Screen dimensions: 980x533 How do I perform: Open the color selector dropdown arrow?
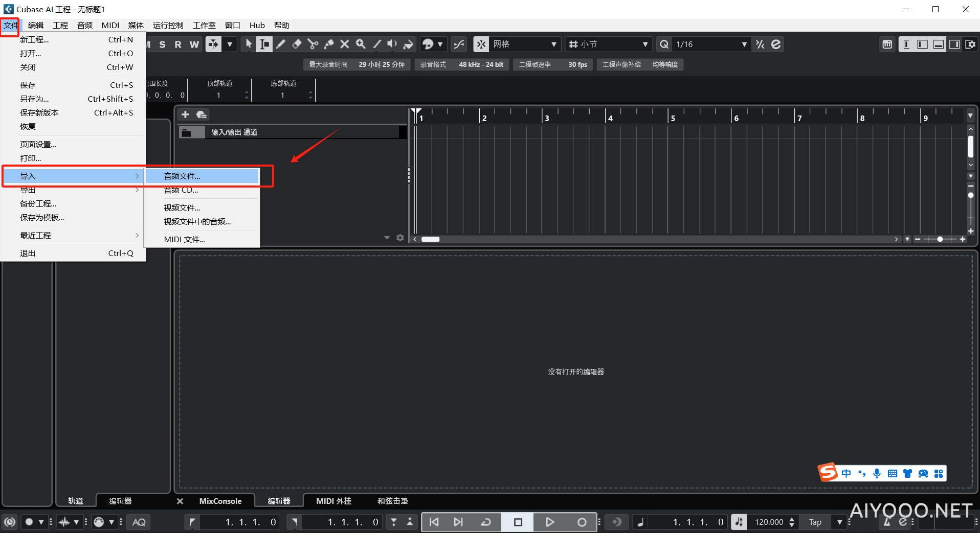click(x=440, y=44)
